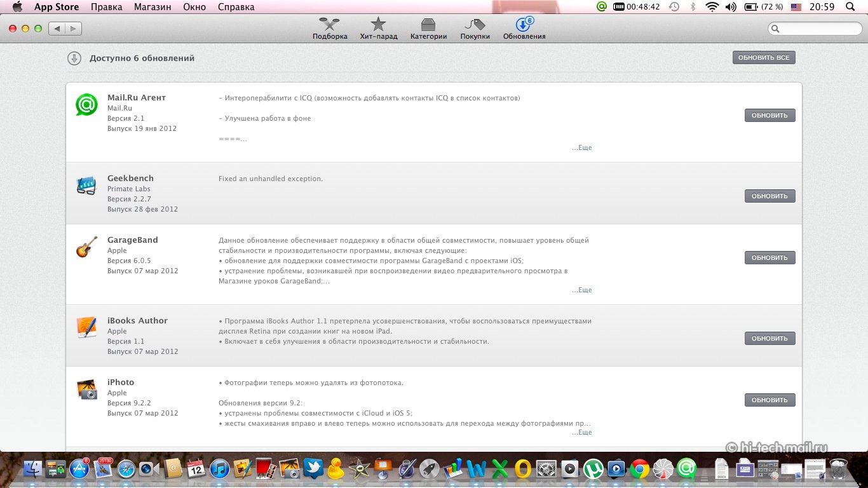Viewport: 868px width, 488px height.
Task: Open iMovie from the Dock
Action: click(x=360, y=469)
